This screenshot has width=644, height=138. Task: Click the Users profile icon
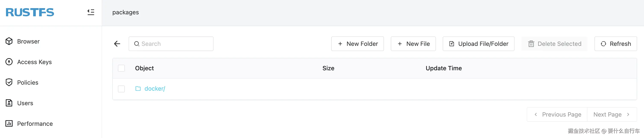[9, 103]
